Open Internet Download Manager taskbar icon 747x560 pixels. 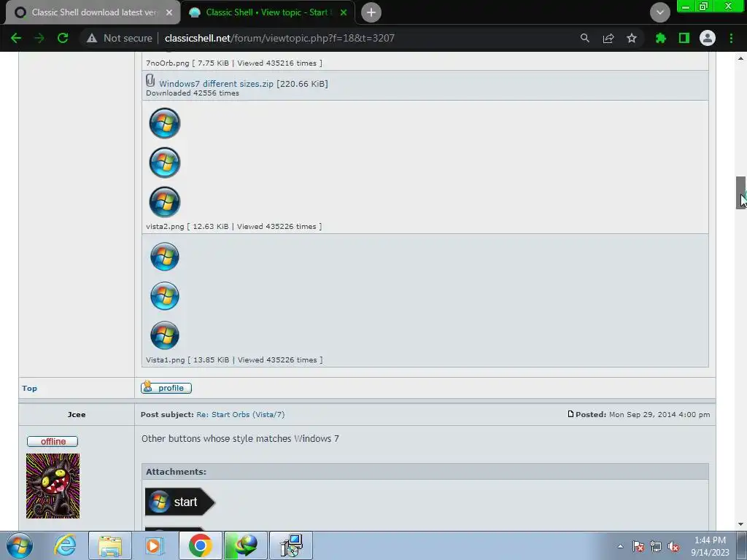pyautogui.click(x=245, y=545)
